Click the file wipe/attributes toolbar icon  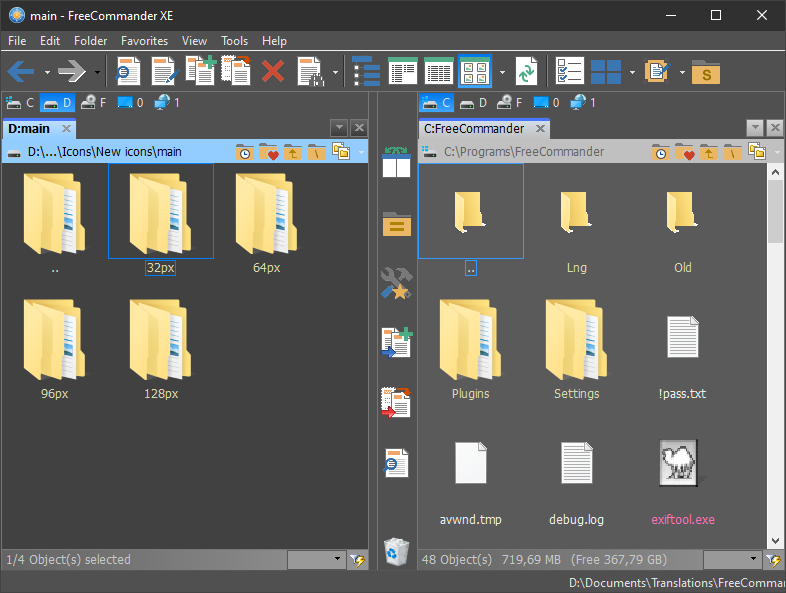(311, 72)
